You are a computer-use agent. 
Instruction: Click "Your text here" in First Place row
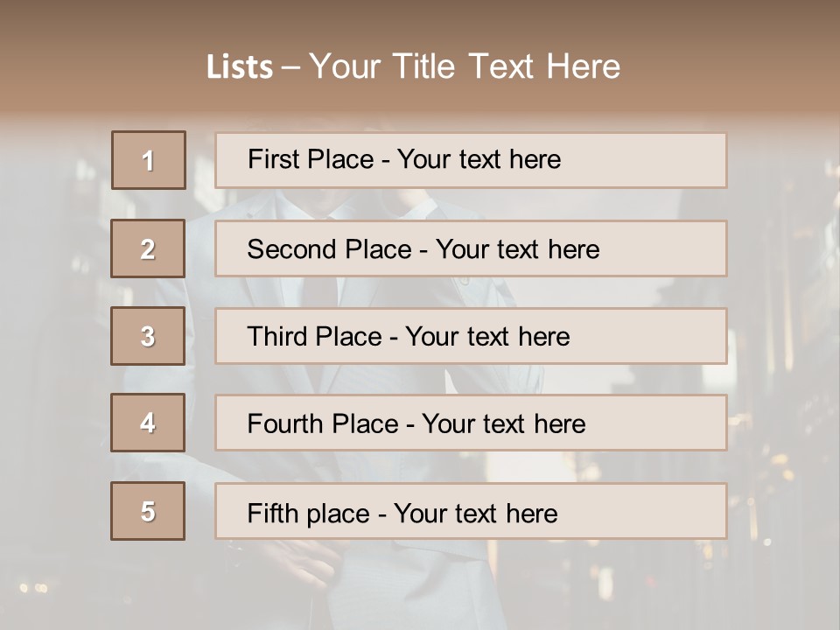(479, 159)
